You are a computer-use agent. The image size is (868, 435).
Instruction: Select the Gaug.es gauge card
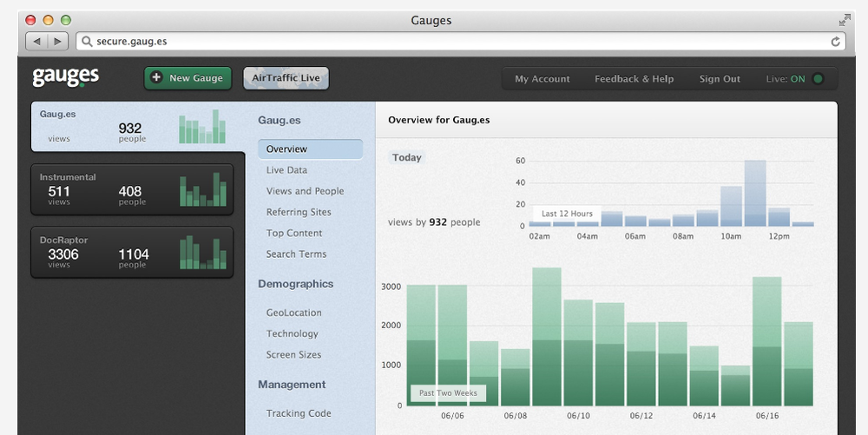[138, 127]
